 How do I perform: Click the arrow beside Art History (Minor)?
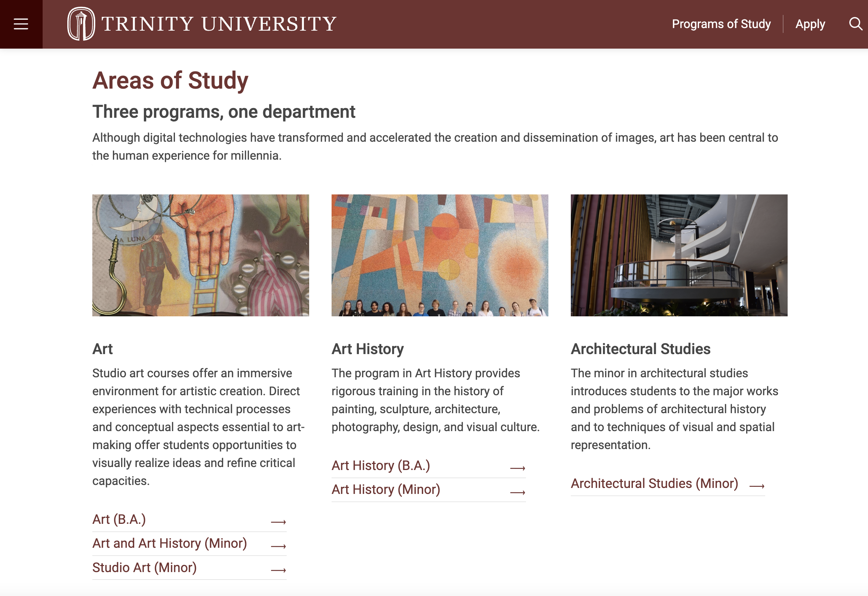click(x=518, y=492)
